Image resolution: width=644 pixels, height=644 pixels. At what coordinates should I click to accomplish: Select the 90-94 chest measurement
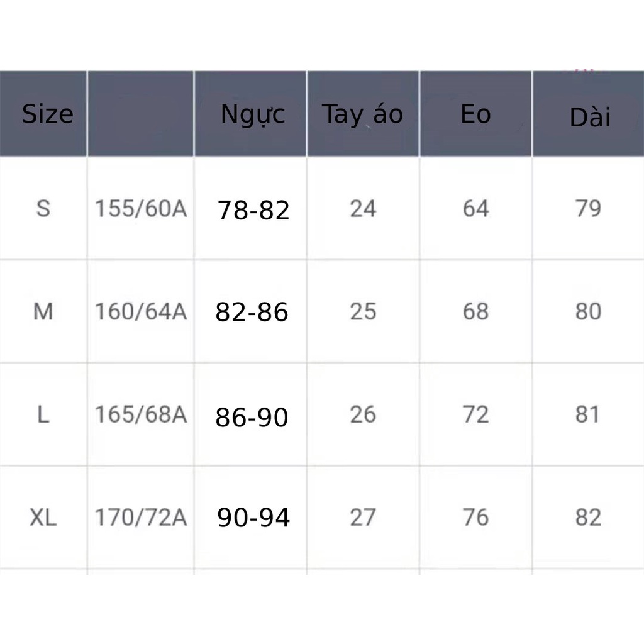253,518
